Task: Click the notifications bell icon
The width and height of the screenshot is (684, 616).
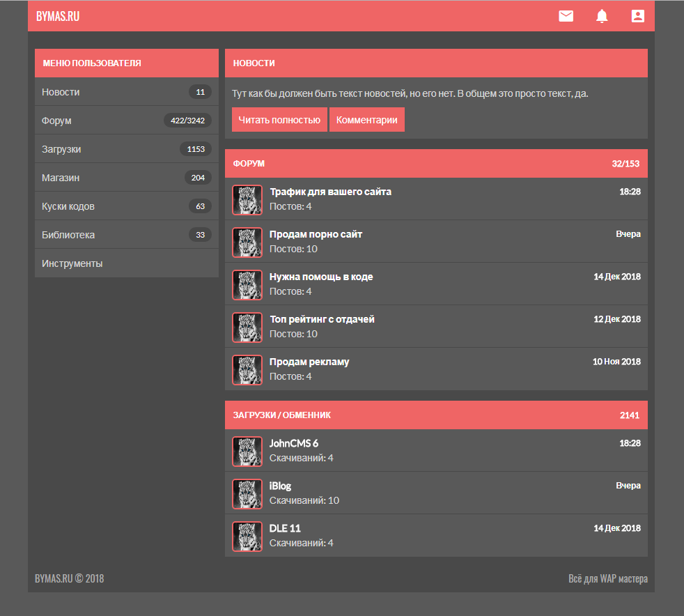Action: 602,16
